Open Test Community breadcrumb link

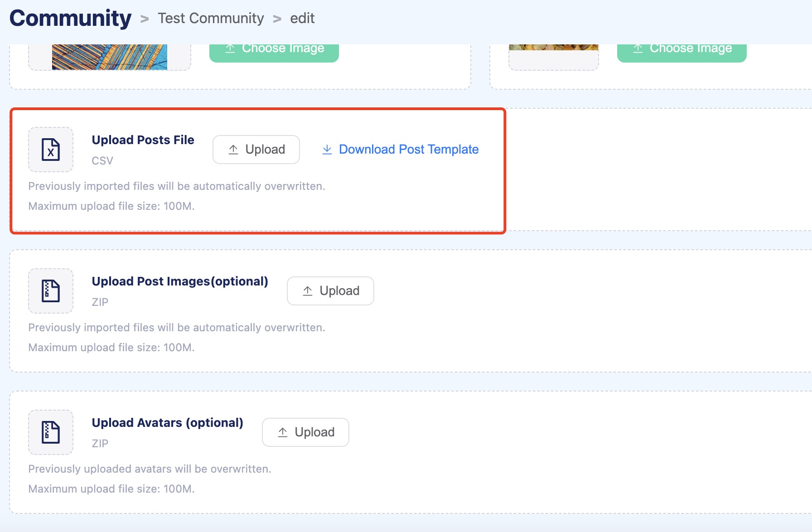(x=211, y=19)
